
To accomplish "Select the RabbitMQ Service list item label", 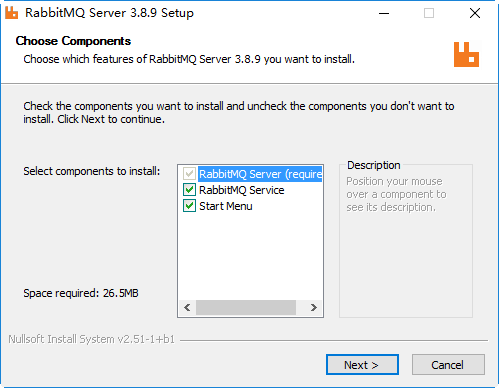I will (x=242, y=190).
